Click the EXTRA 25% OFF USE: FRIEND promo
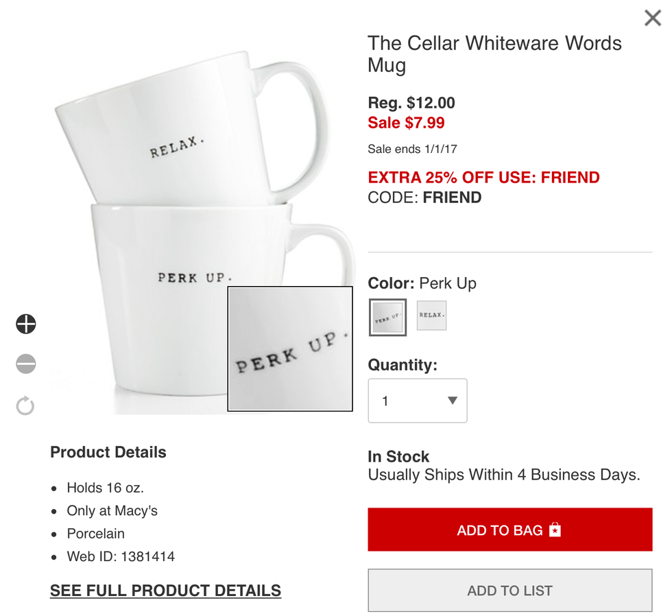The height and width of the screenshot is (616, 672). coord(483,178)
